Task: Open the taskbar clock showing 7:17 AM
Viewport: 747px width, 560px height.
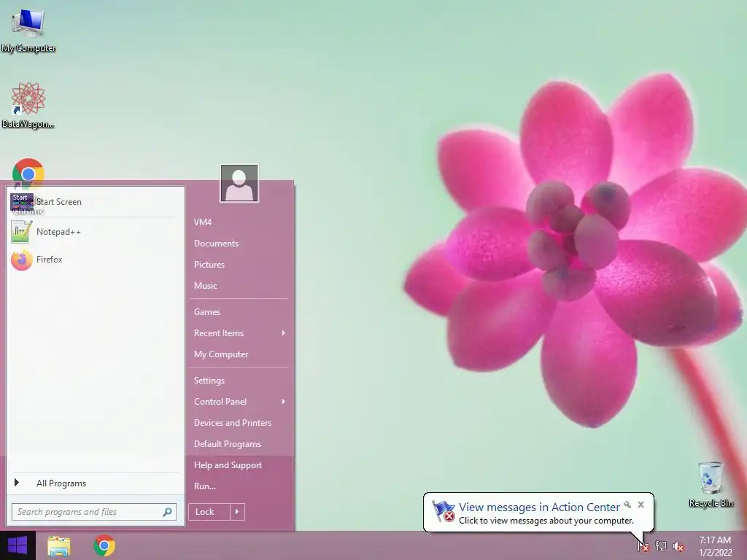Action: (715, 546)
